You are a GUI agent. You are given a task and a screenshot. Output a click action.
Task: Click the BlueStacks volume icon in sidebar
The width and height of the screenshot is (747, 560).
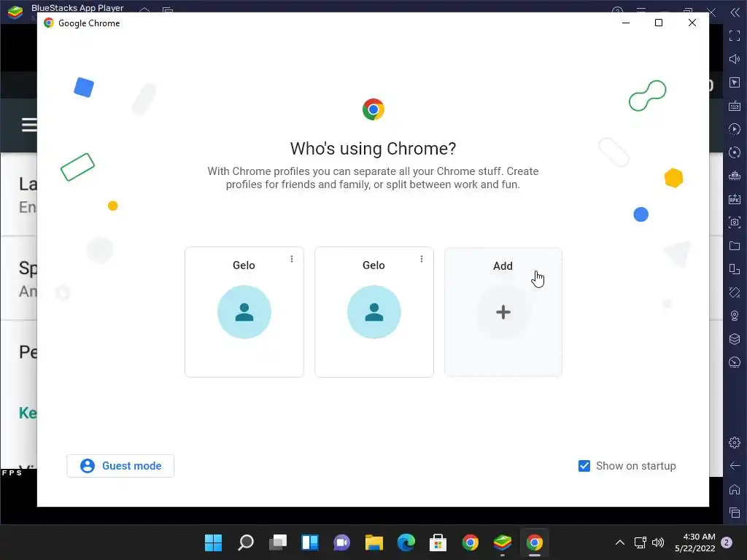735,59
